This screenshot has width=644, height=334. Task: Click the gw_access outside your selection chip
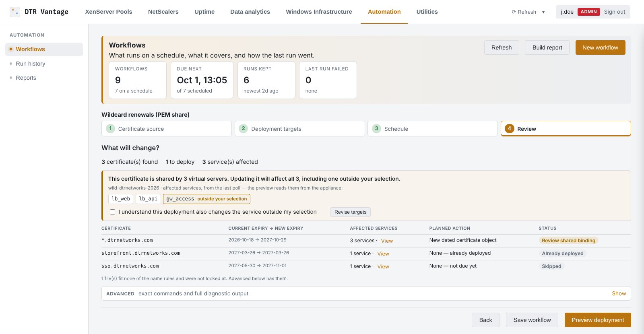click(206, 199)
